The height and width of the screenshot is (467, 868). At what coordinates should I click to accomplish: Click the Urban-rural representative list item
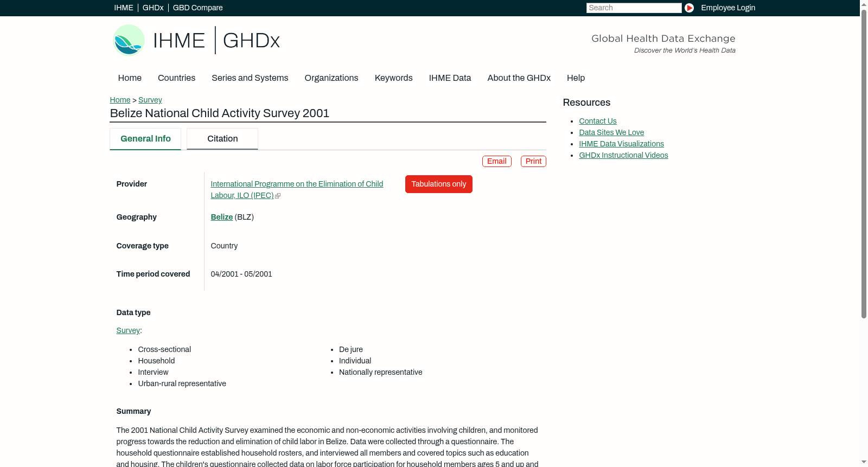pyautogui.click(x=182, y=383)
